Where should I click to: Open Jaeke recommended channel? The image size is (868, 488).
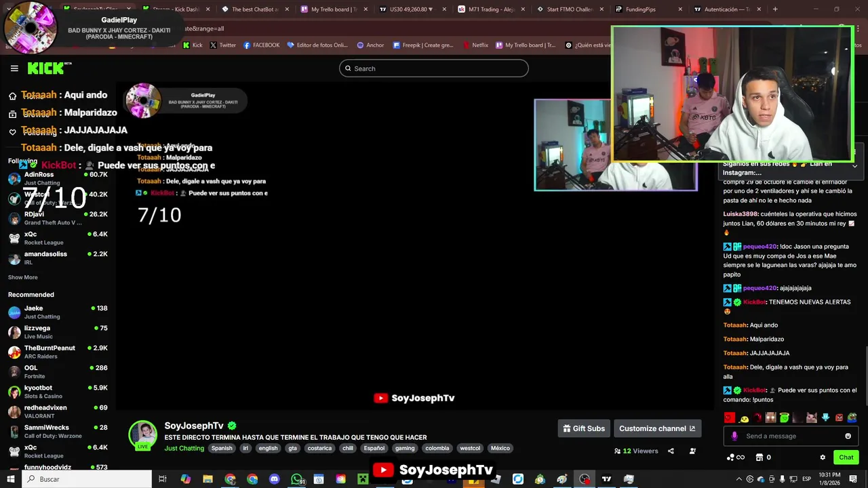point(58,312)
